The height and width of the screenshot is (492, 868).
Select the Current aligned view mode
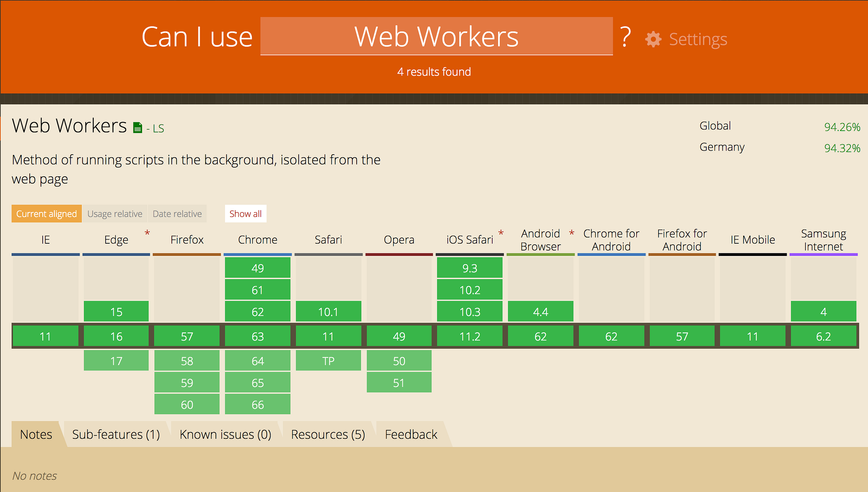tap(47, 214)
